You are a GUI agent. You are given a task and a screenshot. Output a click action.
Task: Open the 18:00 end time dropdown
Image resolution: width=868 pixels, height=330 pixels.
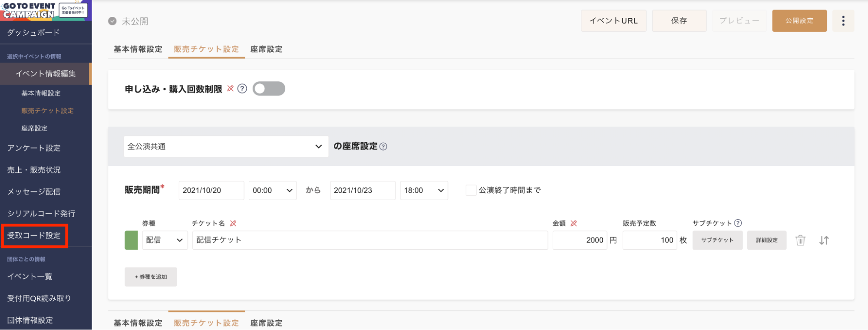[424, 191]
